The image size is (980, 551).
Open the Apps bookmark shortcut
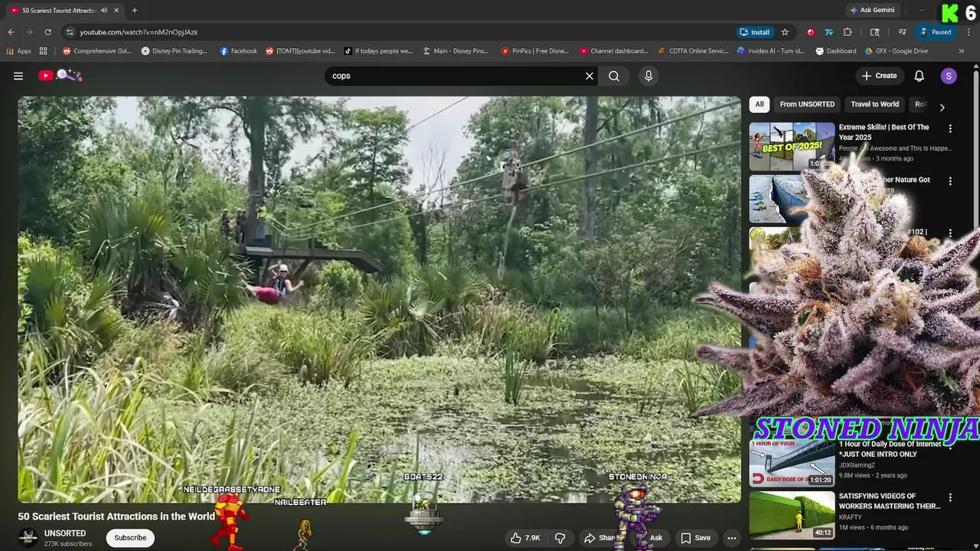pos(19,51)
